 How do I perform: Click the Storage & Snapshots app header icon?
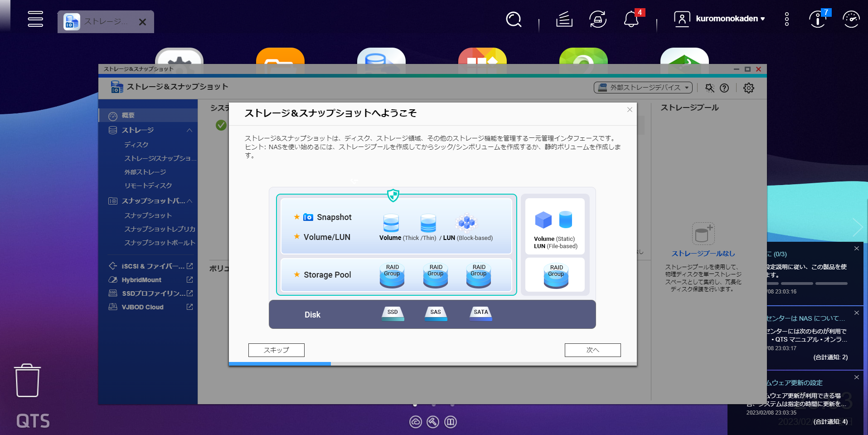click(x=117, y=87)
